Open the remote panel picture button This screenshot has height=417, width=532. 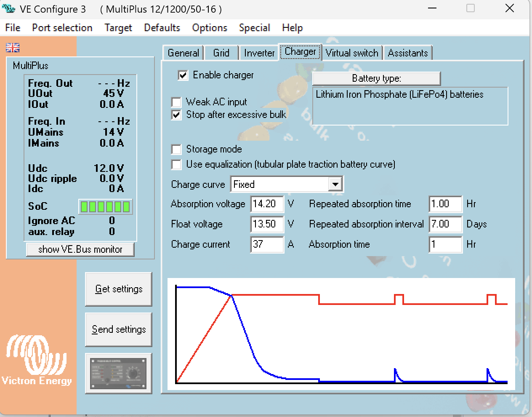(118, 374)
